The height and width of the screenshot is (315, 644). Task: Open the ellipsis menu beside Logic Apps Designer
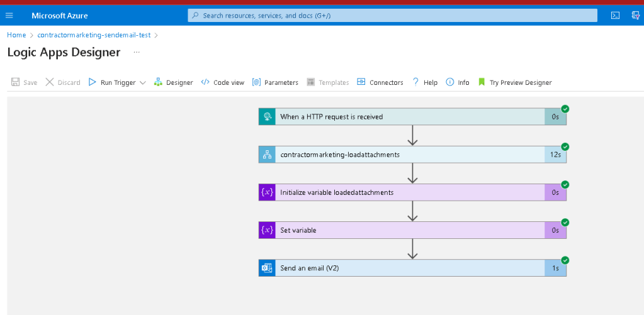pyautogui.click(x=137, y=52)
